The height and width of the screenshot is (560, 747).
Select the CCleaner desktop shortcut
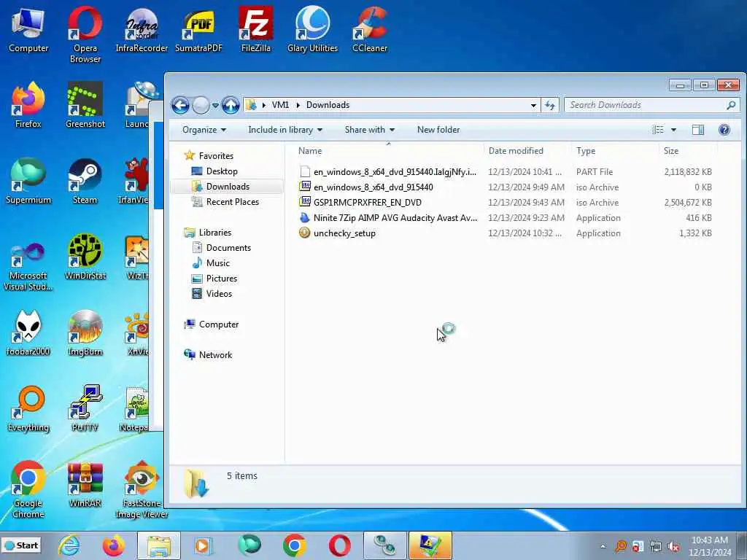370,29
